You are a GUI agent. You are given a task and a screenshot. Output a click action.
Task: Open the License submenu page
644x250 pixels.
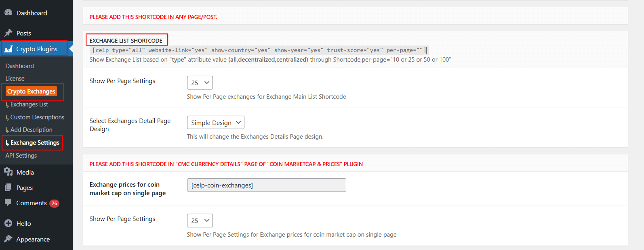[x=15, y=79]
